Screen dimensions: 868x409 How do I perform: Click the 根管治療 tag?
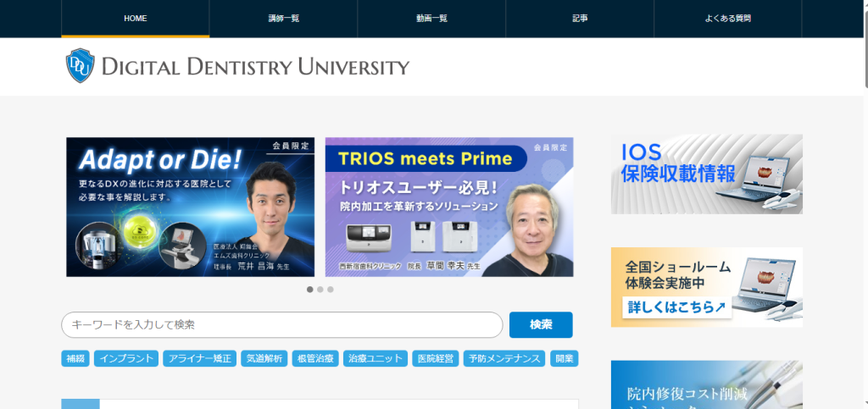coord(314,358)
